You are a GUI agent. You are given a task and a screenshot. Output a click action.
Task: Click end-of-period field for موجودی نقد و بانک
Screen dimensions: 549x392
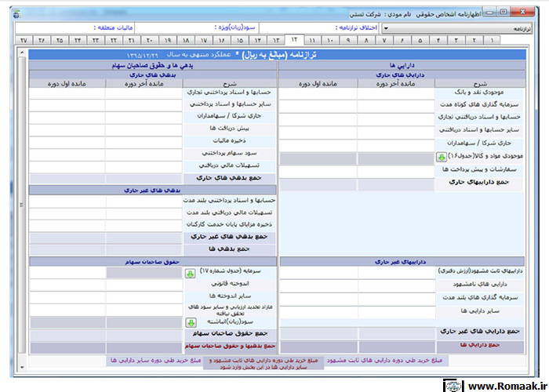point(395,94)
